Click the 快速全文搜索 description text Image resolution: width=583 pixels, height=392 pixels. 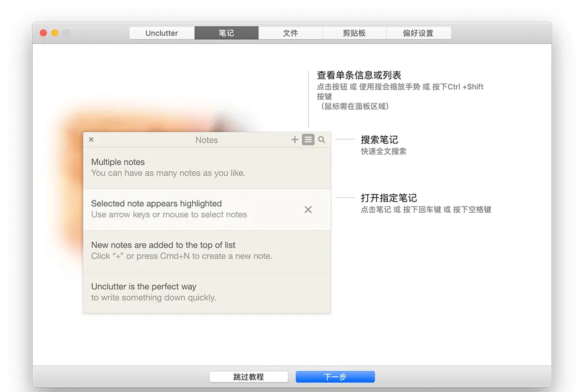click(383, 151)
